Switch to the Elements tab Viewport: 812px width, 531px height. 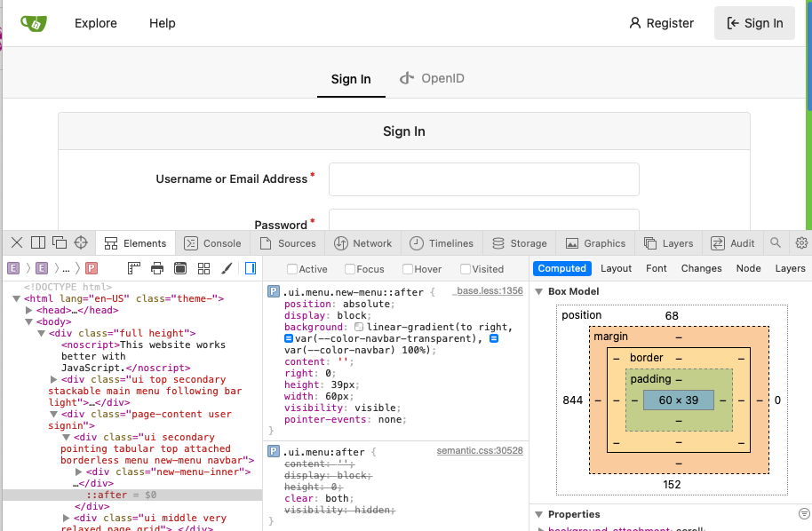pos(136,243)
